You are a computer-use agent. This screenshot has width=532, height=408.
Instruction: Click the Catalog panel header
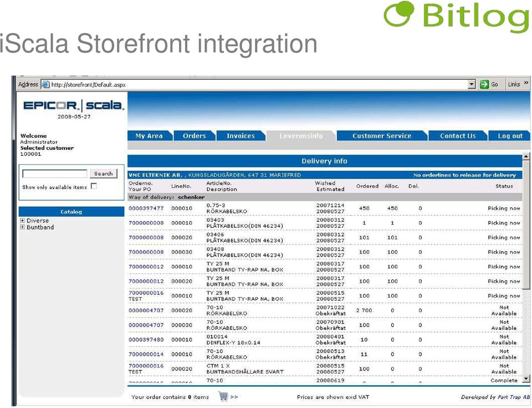[x=71, y=212]
